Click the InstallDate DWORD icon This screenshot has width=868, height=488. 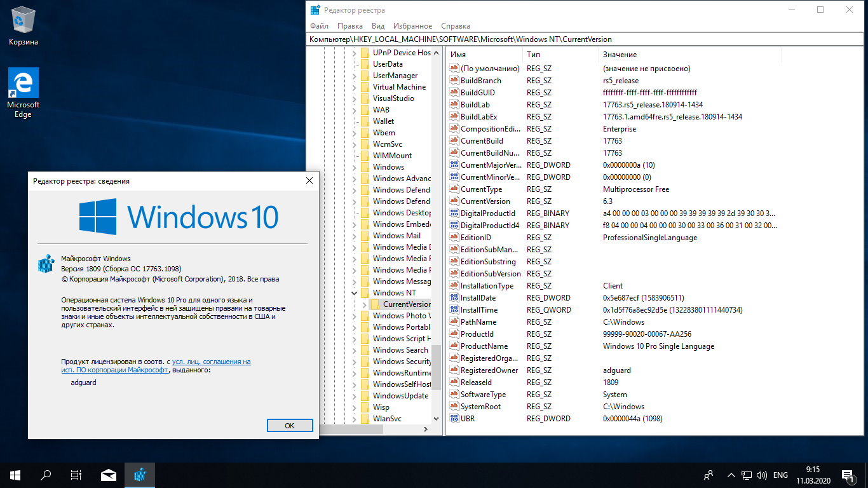coord(454,298)
